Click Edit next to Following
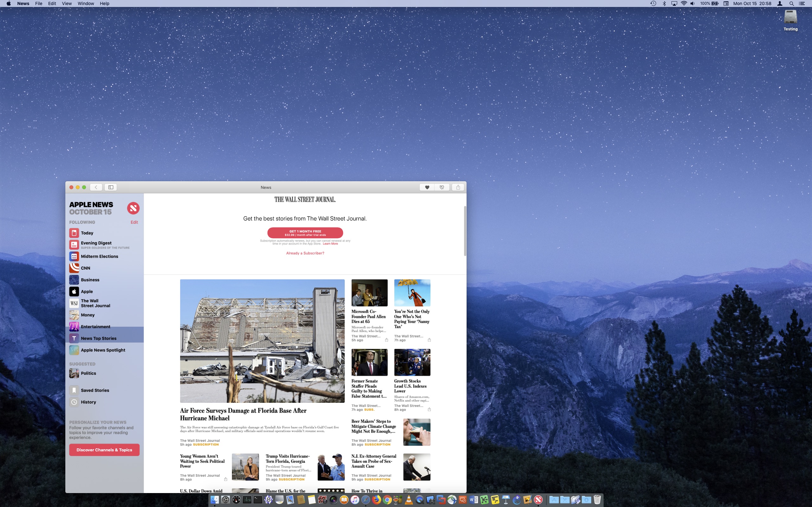 tap(134, 222)
